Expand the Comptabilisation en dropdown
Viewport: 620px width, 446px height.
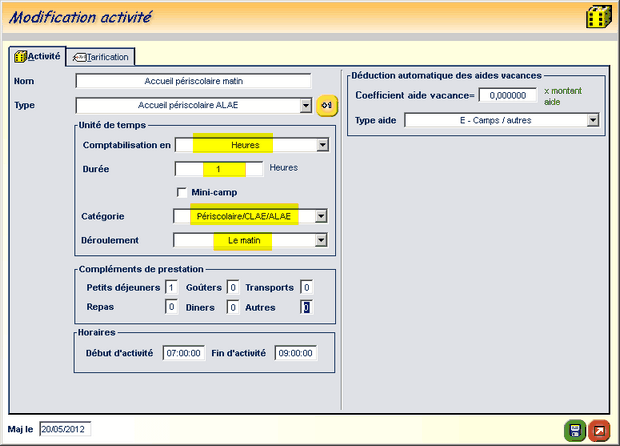click(x=322, y=145)
